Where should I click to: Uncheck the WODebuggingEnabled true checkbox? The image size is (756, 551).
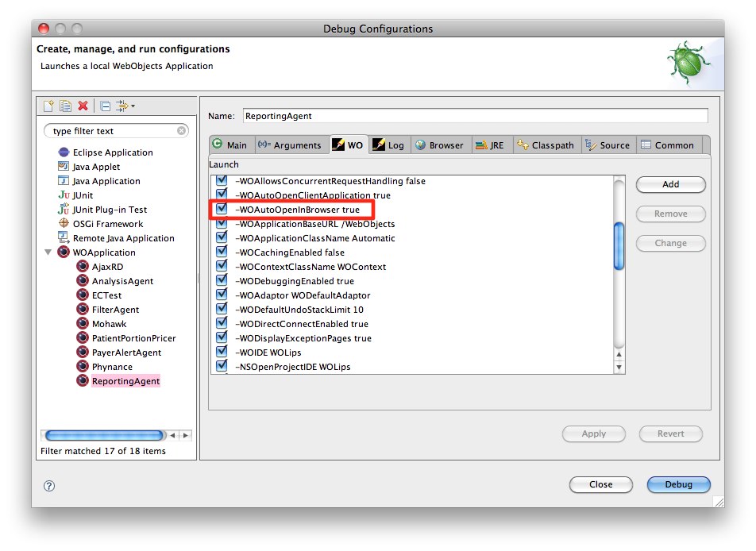(x=222, y=281)
